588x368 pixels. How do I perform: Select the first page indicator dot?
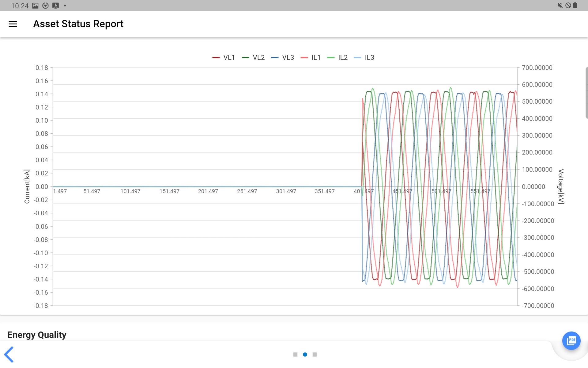[x=295, y=354]
